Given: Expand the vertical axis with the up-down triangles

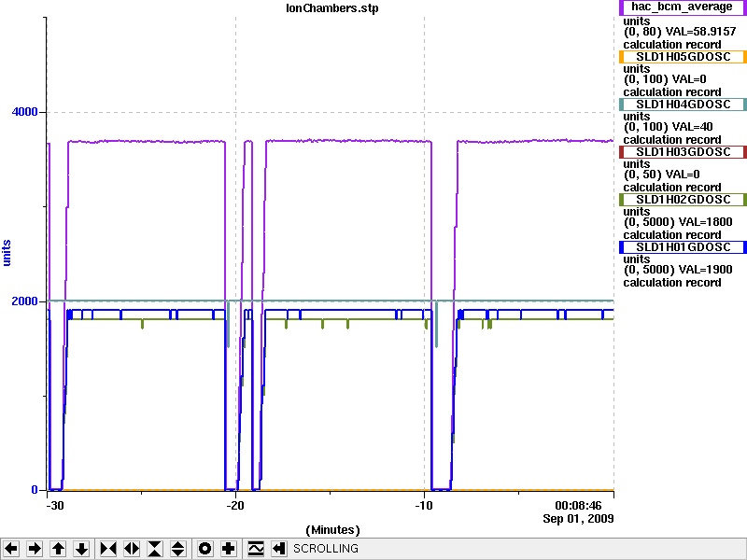Looking at the screenshot, I should [178, 549].
